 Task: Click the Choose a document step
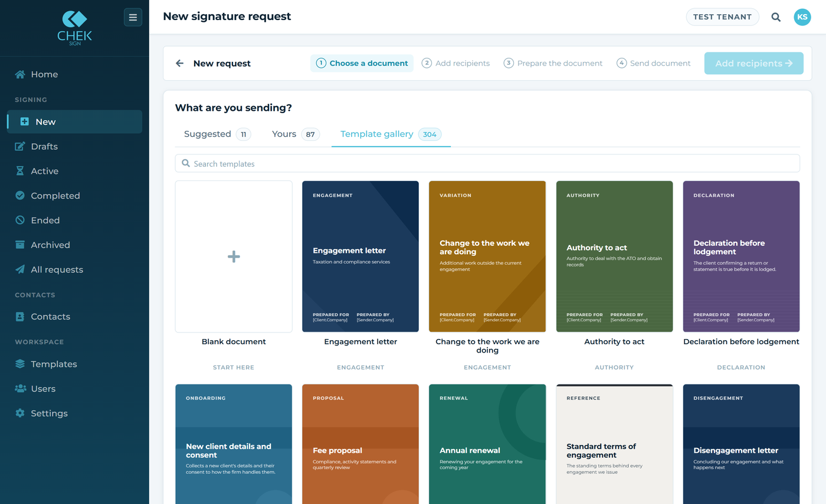[362, 63]
